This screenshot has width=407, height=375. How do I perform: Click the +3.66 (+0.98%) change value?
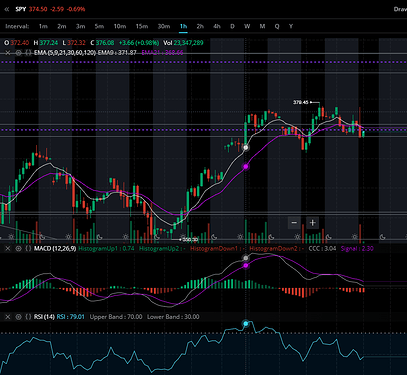pos(139,43)
